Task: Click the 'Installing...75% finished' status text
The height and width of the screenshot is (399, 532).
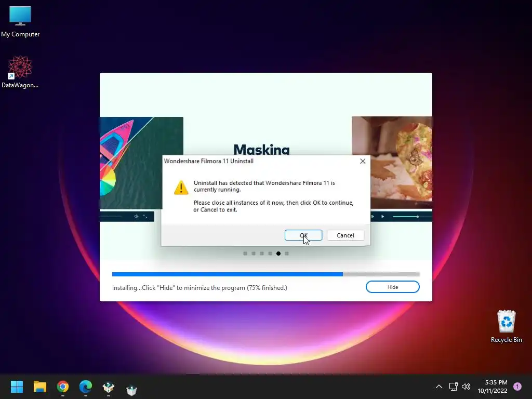Action: (199, 288)
